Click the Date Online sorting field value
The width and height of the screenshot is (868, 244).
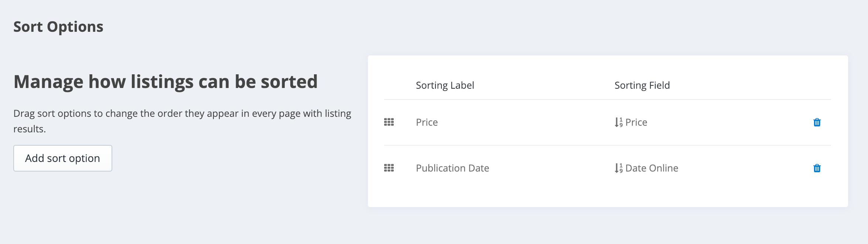tap(652, 168)
